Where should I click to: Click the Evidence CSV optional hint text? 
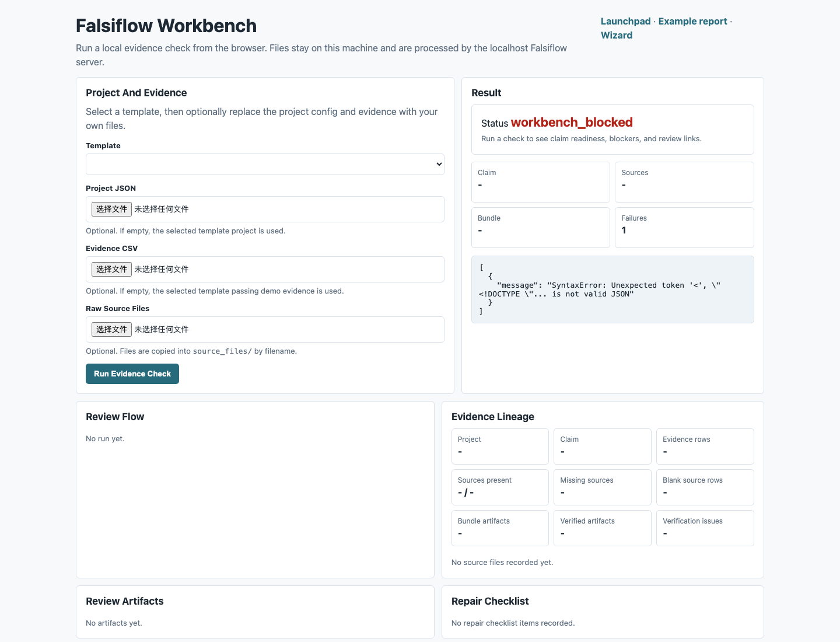215,291
